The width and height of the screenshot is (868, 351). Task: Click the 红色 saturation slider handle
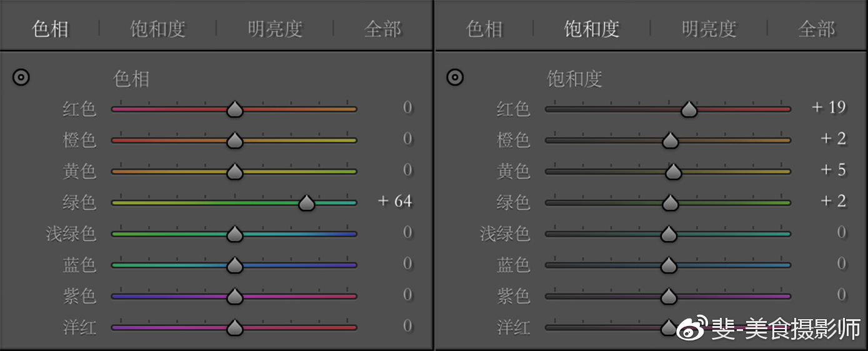(689, 110)
